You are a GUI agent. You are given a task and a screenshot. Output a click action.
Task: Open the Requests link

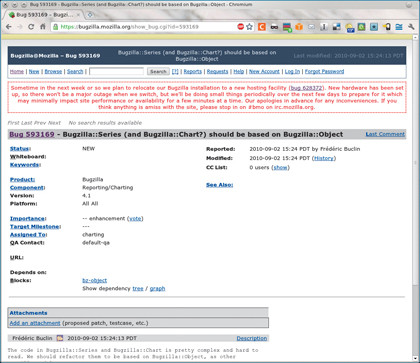tap(217, 71)
